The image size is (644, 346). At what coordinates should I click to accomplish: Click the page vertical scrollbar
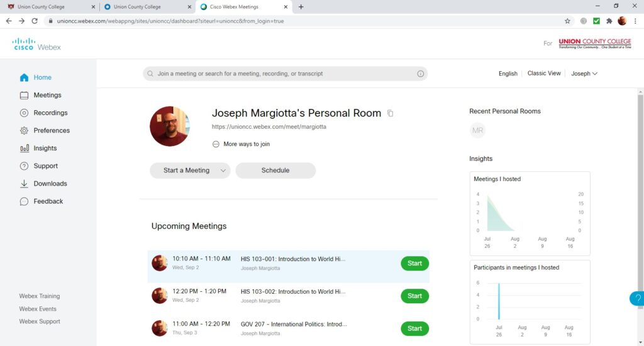(x=640, y=189)
